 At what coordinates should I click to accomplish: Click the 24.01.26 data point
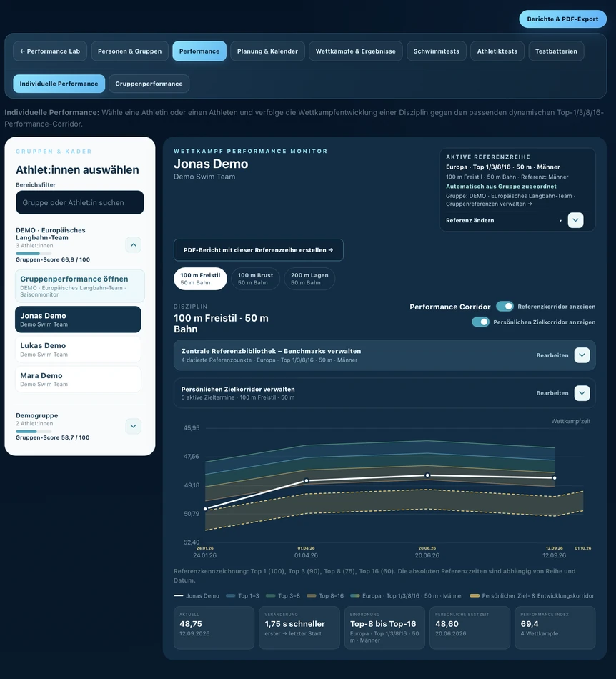(205, 509)
